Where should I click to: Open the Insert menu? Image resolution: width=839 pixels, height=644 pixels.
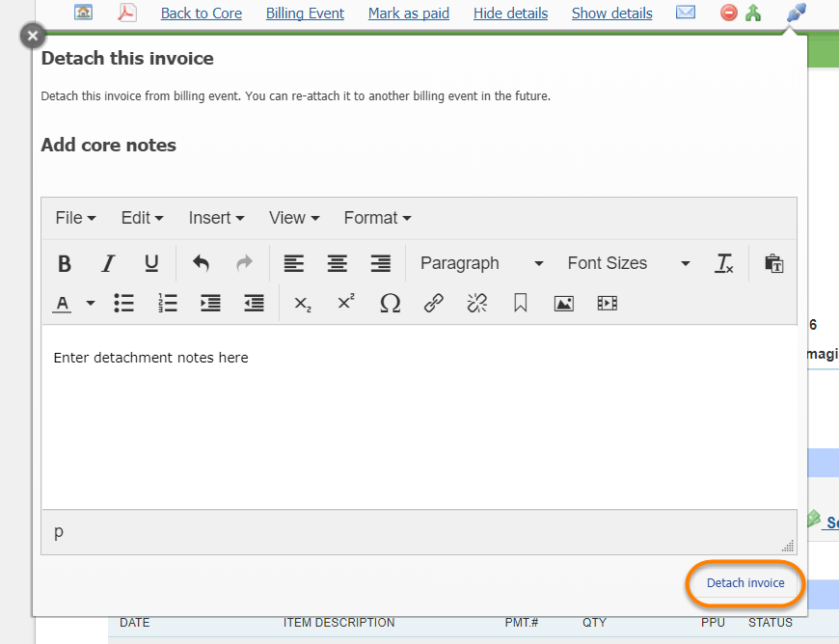pos(216,218)
